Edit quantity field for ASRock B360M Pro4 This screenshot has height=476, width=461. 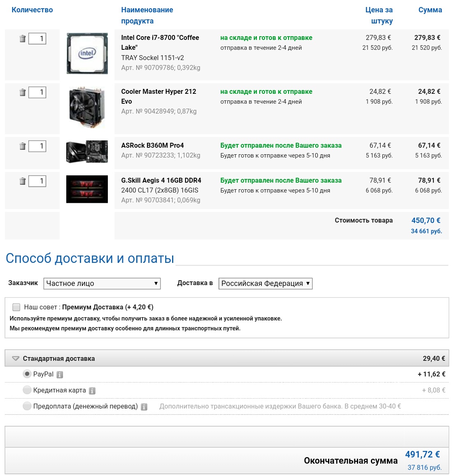tap(37, 146)
